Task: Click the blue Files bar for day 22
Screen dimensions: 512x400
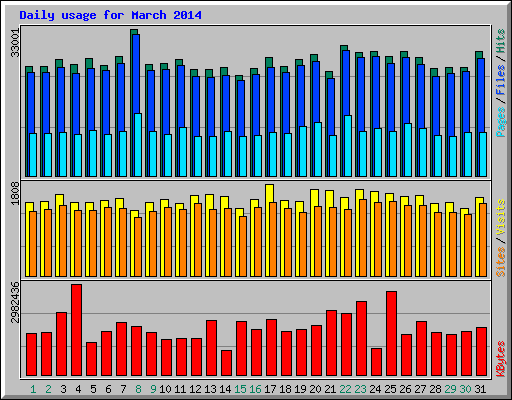Action: 346,83
